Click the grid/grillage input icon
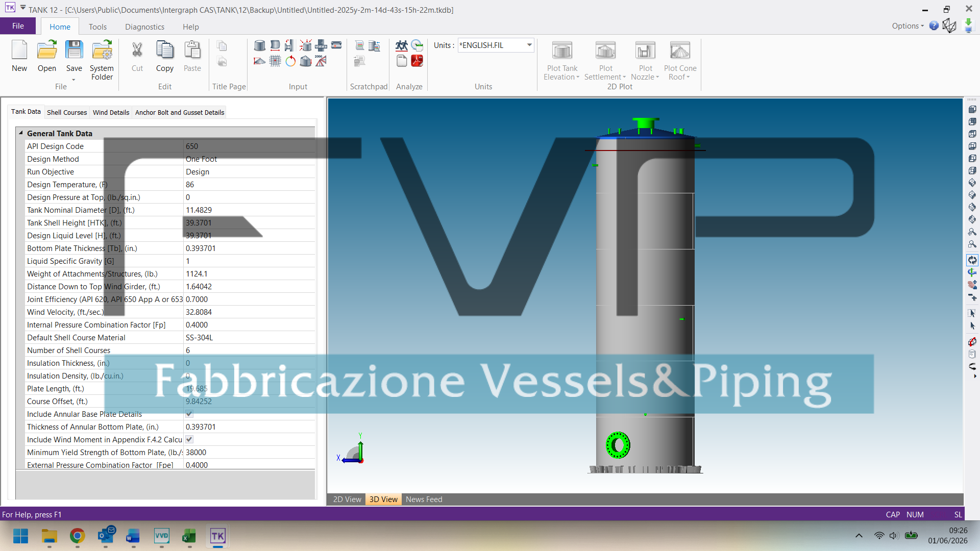Image resolution: width=980 pixels, height=551 pixels. coord(275,61)
